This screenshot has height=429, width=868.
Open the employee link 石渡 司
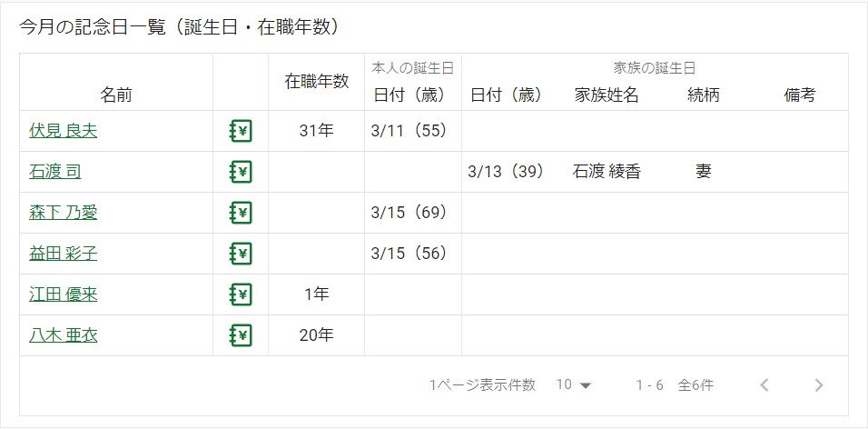pyautogui.click(x=54, y=172)
